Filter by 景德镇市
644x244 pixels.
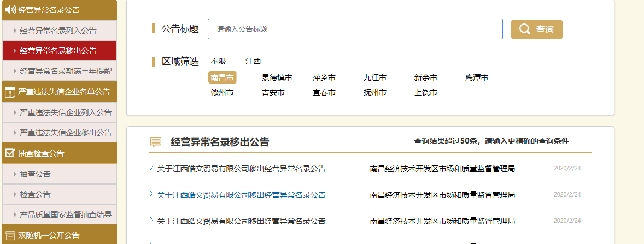(277, 78)
